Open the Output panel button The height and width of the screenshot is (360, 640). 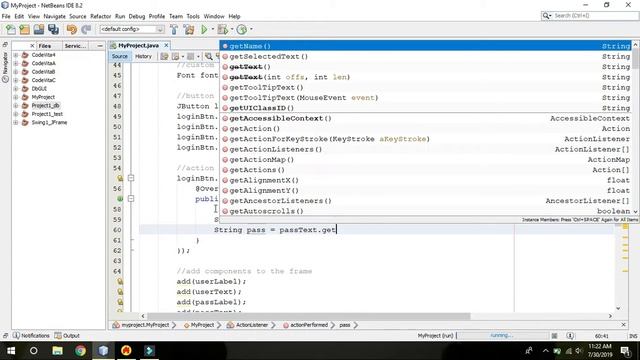coord(67,336)
